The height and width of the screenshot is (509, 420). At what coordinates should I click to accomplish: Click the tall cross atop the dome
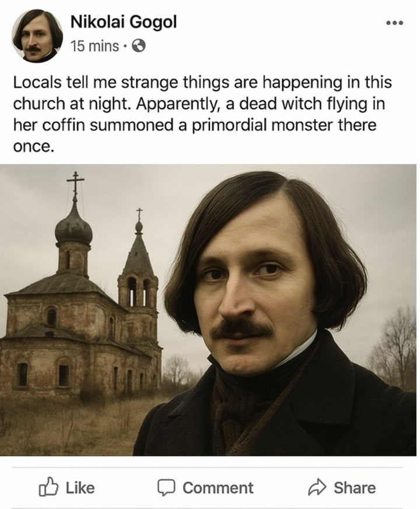[x=75, y=182]
